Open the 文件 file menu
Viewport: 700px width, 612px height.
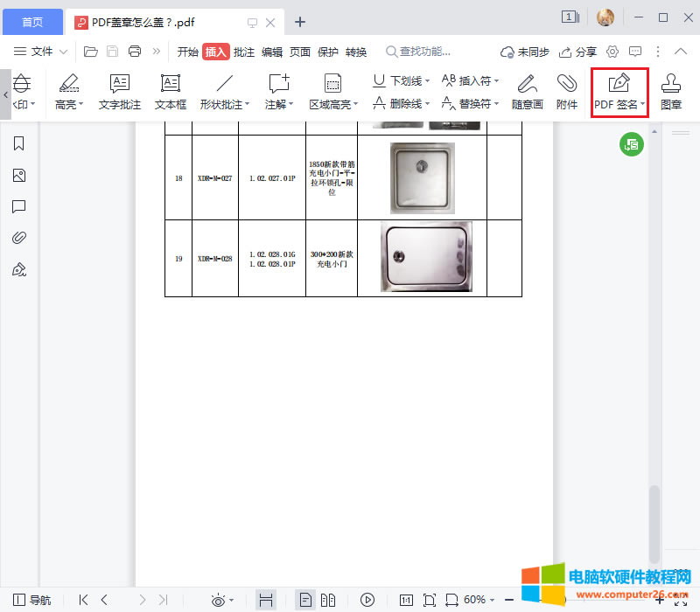(39, 52)
